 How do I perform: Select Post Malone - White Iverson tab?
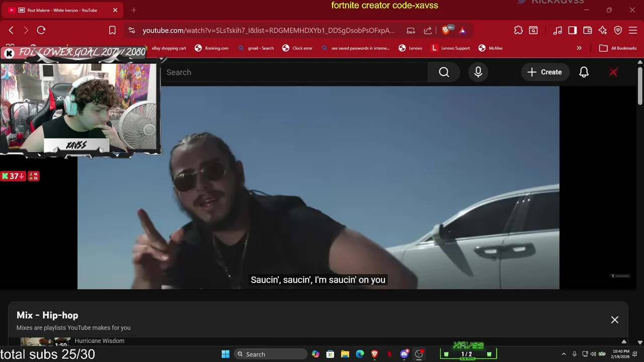pyautogui.click(x=62, y=10)
